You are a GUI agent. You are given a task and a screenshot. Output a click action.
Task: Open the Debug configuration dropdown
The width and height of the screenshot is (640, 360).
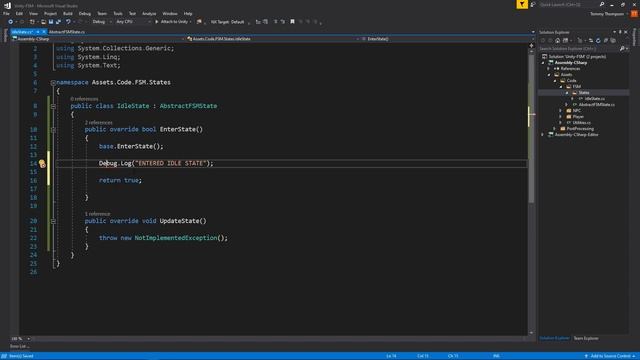(x=102, y=22)
